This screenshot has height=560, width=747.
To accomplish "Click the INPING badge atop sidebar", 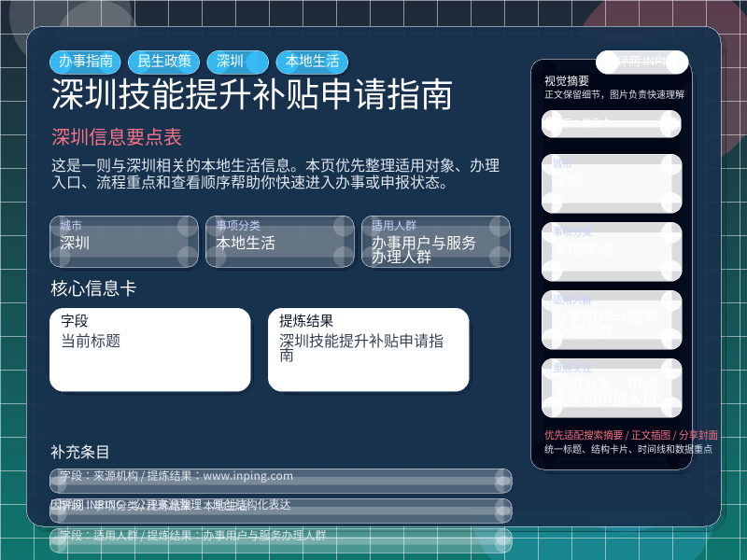I will click(x=641, y=62).
